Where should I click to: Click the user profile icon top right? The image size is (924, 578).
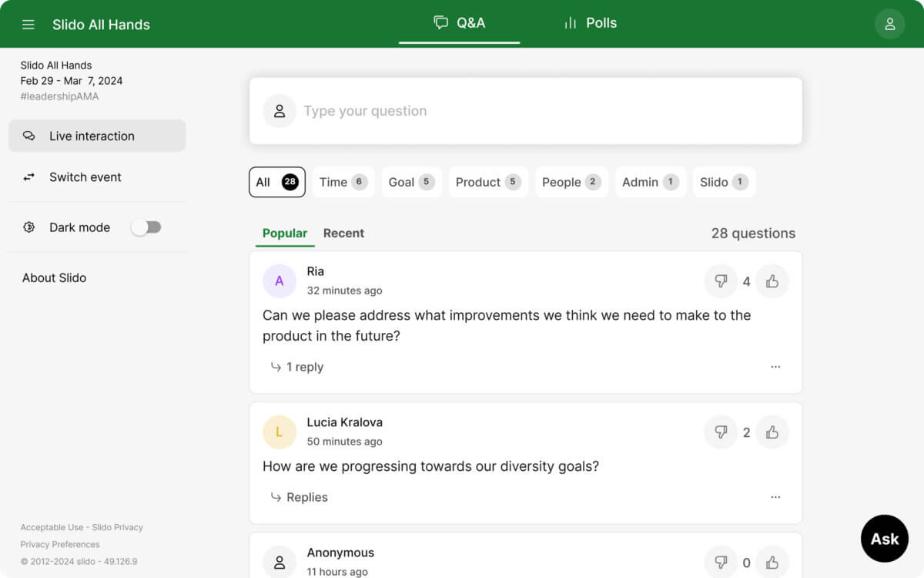889,24
